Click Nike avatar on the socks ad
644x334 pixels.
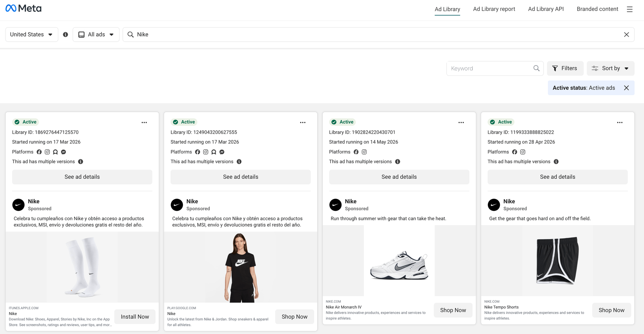[x=18, y=205]
